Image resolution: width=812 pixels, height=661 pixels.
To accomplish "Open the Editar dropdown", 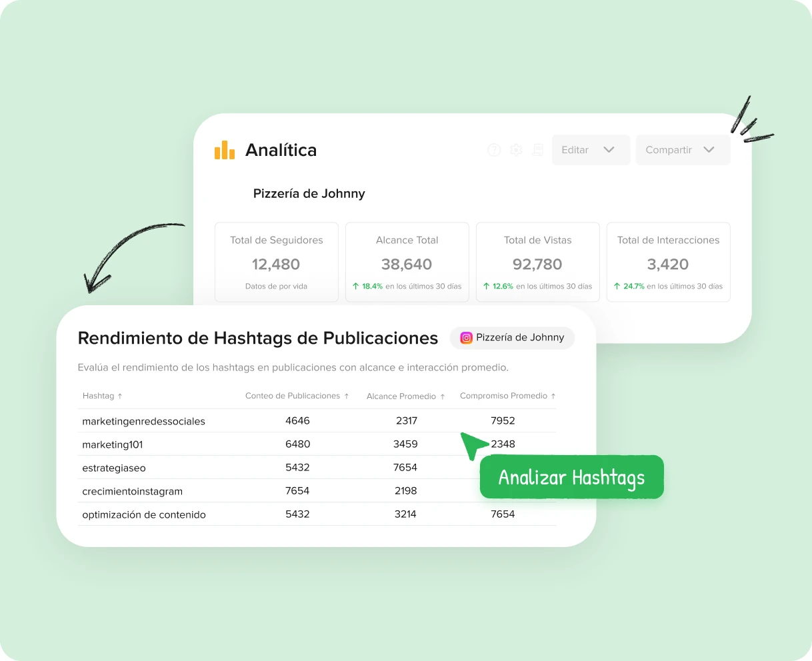I will [591, 150].
